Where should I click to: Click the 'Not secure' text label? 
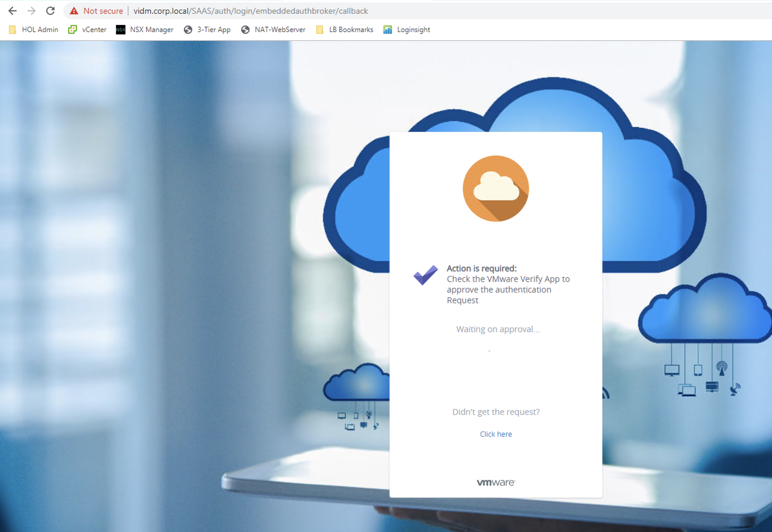click(103, 11)
